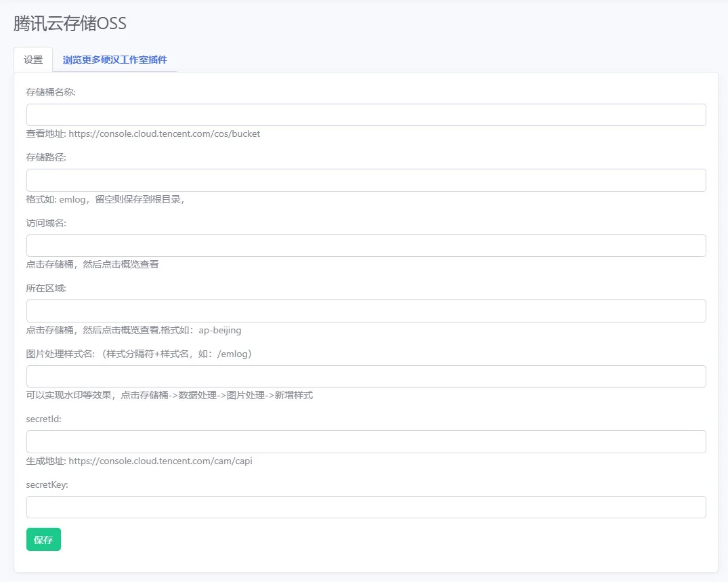Click the 所在区域 label

pyautogui.click(x=46, y=288)
